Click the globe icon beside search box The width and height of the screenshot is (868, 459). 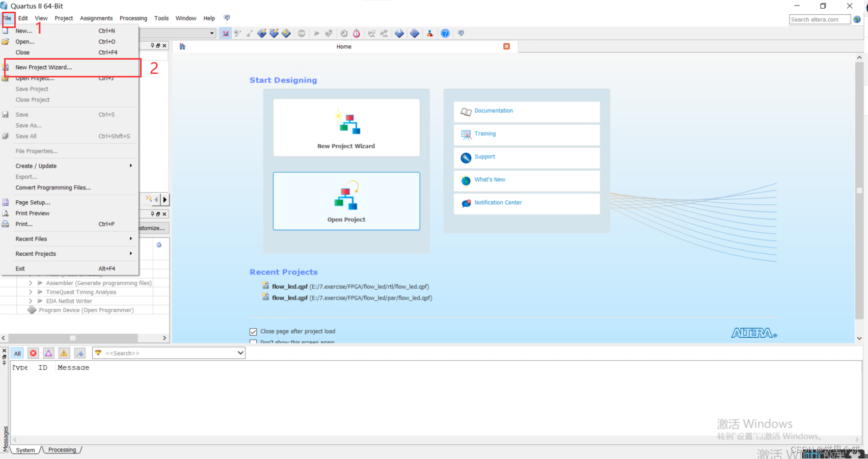(857, 19)
